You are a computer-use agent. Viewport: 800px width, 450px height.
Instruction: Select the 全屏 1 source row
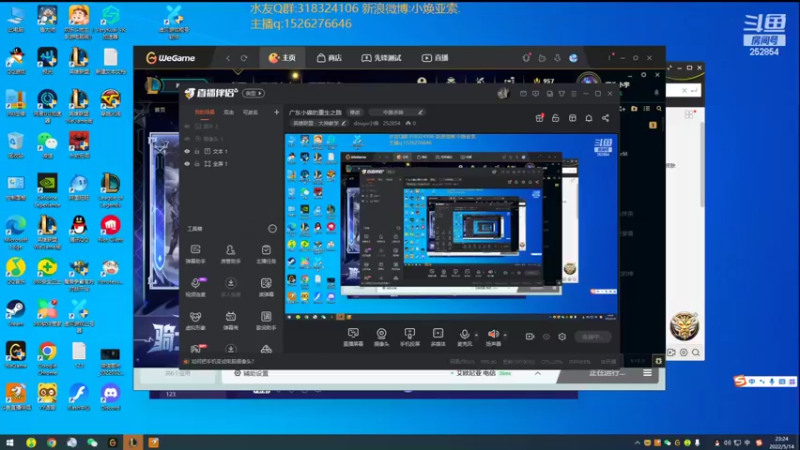[x=231, y=164]
